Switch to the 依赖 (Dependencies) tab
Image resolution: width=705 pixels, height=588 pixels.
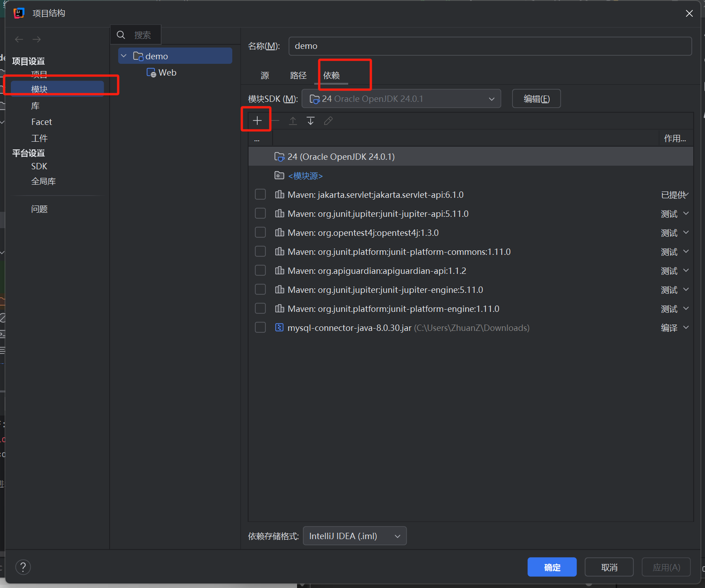[331, 75]
